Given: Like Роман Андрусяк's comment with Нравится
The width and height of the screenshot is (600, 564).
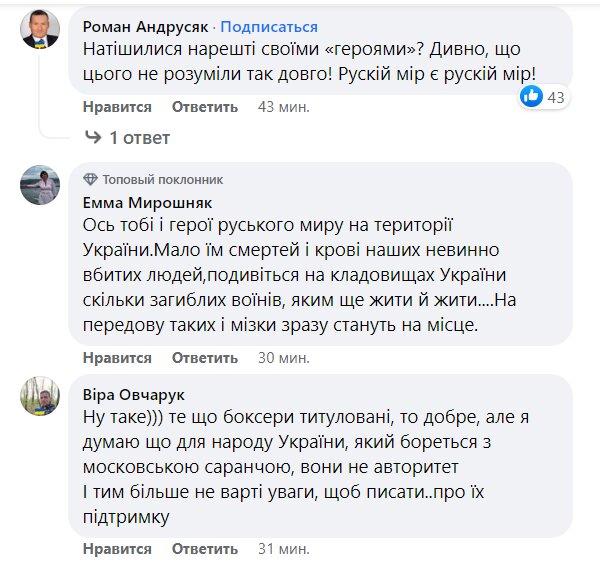Looking at the screenshot, I should tap(117, 107).
